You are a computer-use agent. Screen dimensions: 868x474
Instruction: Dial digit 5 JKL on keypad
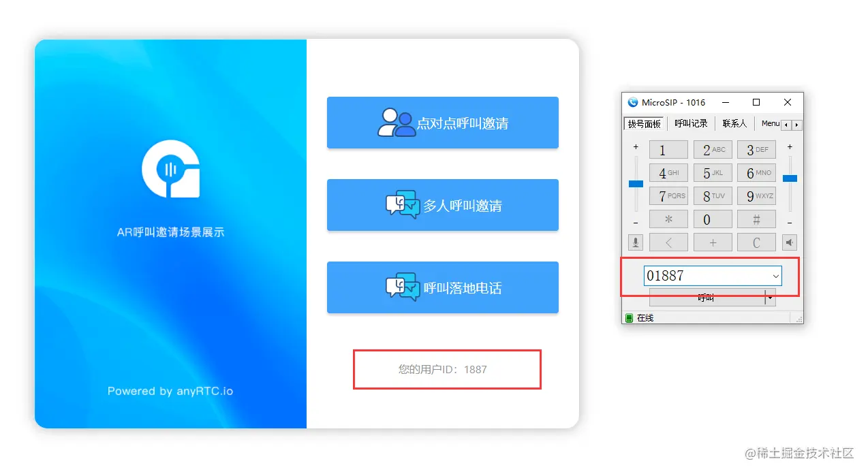click(x=713, y=173)
